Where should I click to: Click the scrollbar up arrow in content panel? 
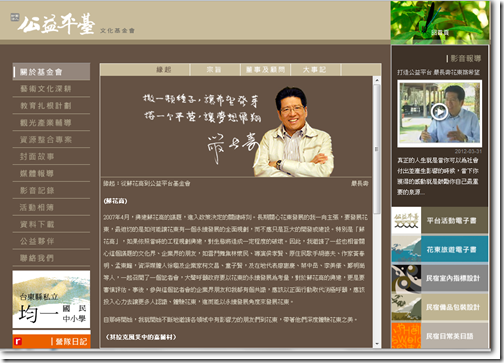(x=377, y=80)
